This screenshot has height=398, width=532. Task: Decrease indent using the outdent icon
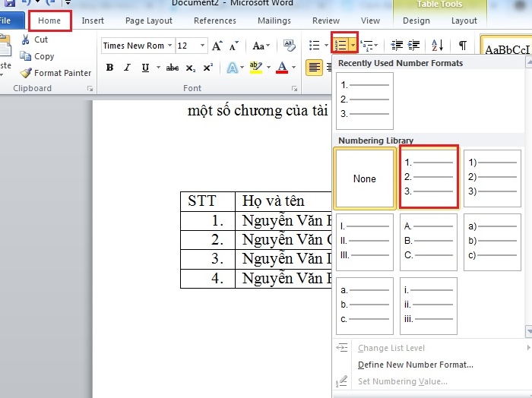[x=397, y=45]
